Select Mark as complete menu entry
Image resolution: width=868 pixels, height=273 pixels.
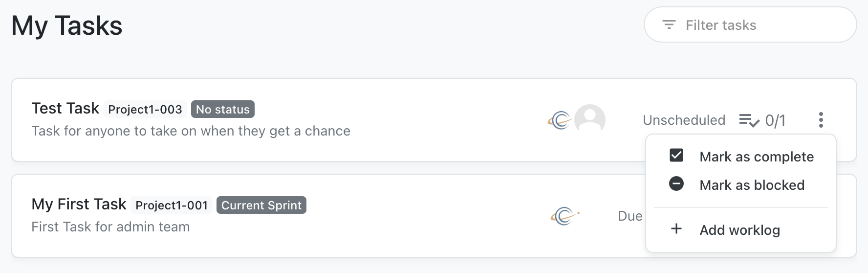(741, 157)
